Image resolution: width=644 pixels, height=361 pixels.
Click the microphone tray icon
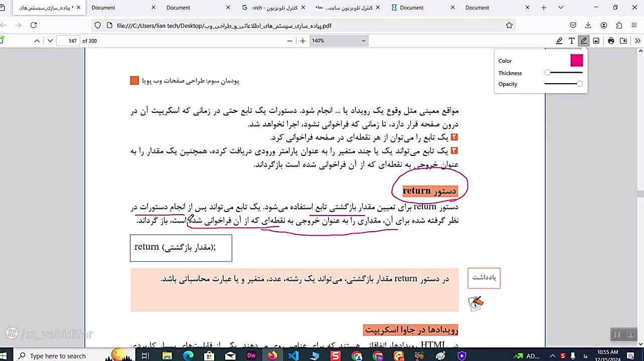(574, 355)
